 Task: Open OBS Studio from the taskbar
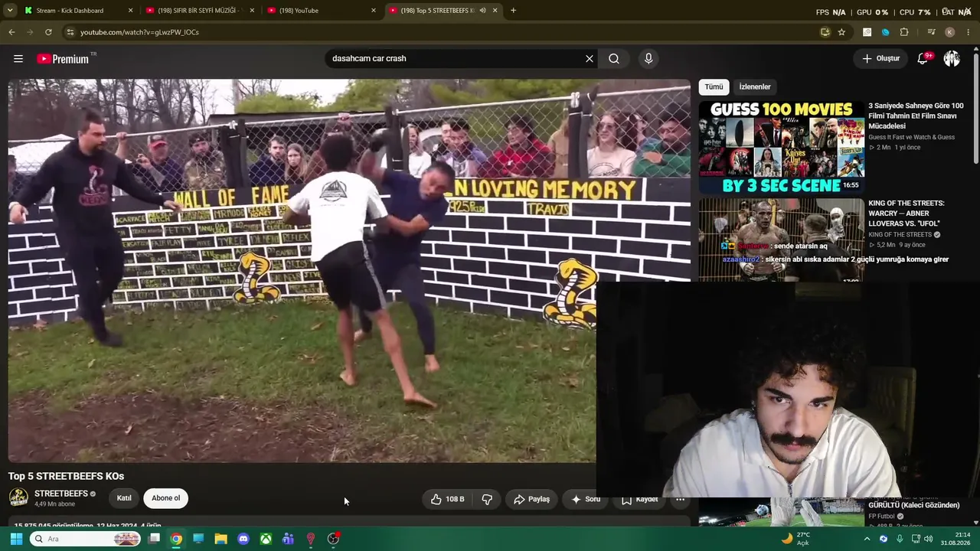(x=333, y=539)
